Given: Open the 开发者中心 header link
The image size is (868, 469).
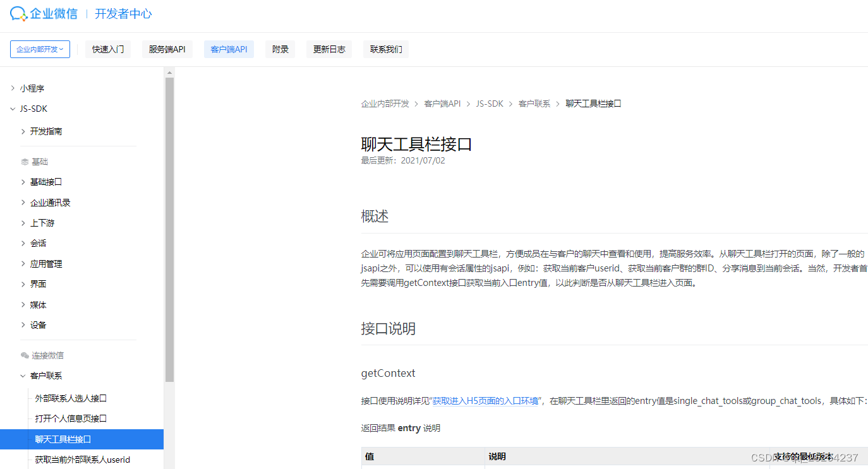Looking at the screenshot, I should (x=123, y=14).
